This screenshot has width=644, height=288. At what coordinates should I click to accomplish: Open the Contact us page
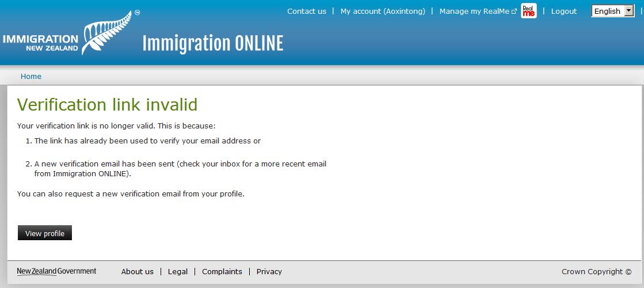click(306, 11)
